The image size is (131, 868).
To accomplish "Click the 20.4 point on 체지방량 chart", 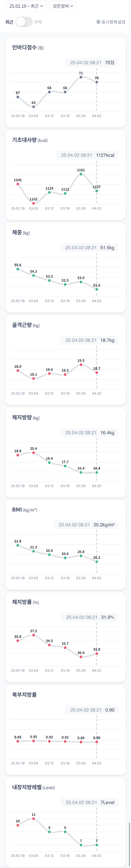I will click(33, 453).
